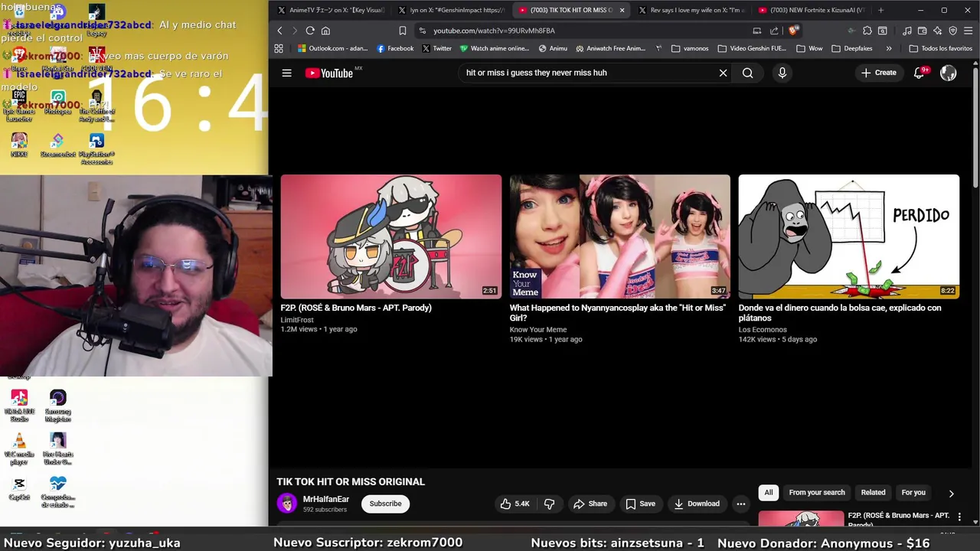Viewport: 980px width, 551px height.
Task: Play the Nyannyancosplay Hit or Miss video
Action: pyautogui.click(x=620, y=236)
